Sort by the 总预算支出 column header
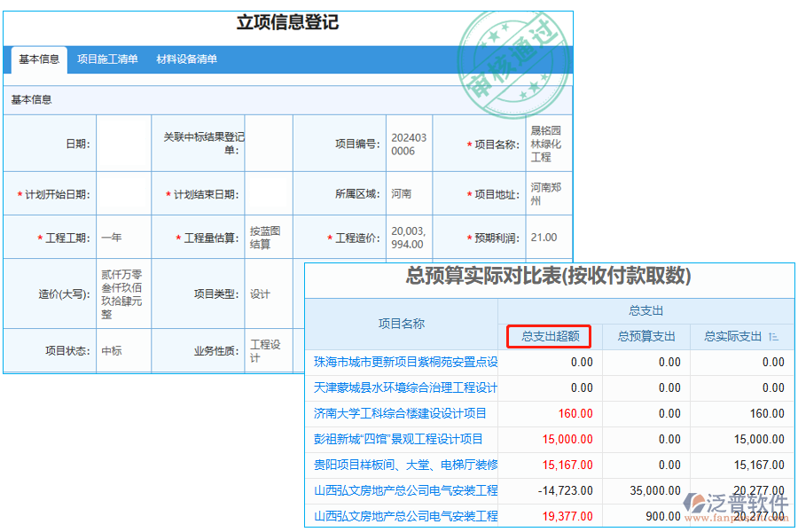798x532 pixels. (645, 337)
